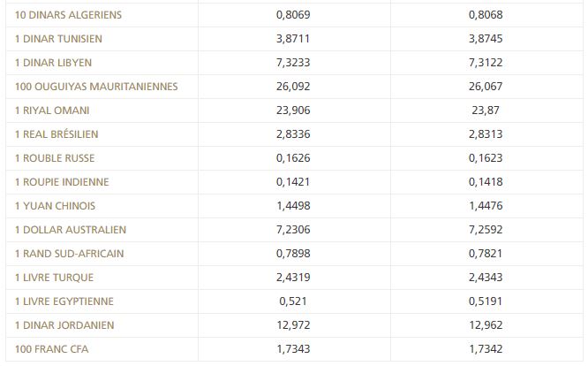Click the 1 Dollar Australien currency label

tap(71, 230)
